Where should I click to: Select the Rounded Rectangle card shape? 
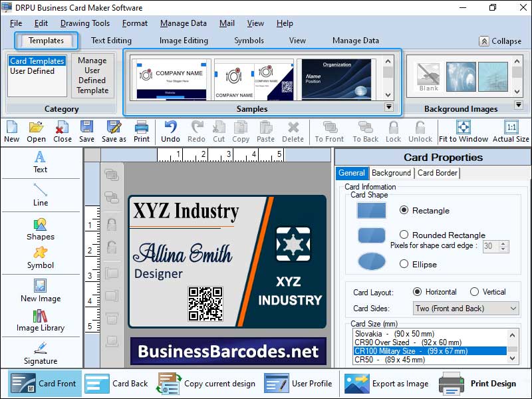pyautogui.click(x=404, y=235)
